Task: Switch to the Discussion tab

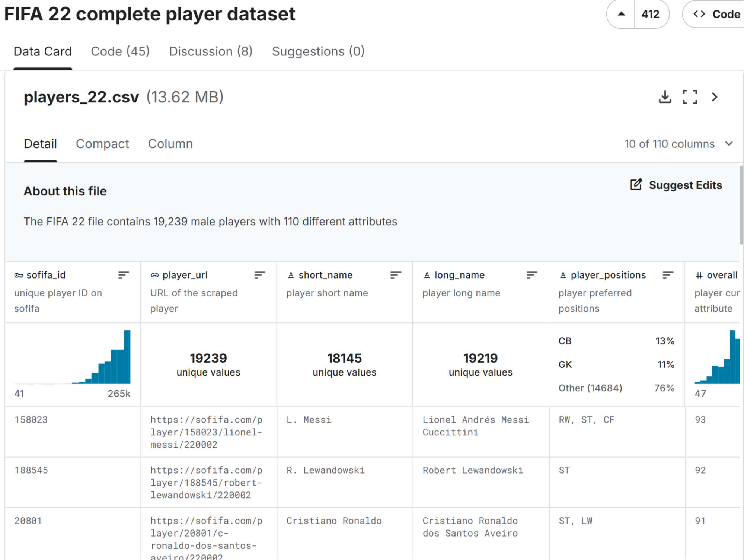Action: click(211, 51)
